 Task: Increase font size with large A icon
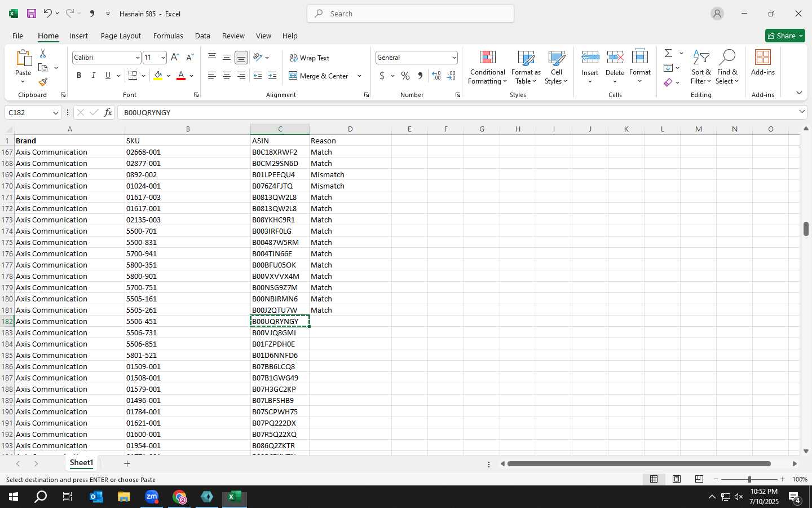(175, 58)
